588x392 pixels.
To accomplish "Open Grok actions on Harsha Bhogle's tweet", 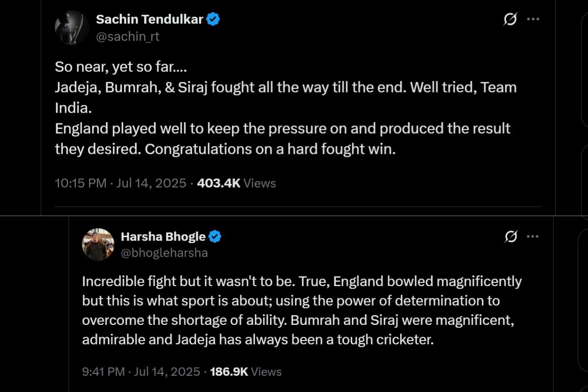I will pos(510,236).
